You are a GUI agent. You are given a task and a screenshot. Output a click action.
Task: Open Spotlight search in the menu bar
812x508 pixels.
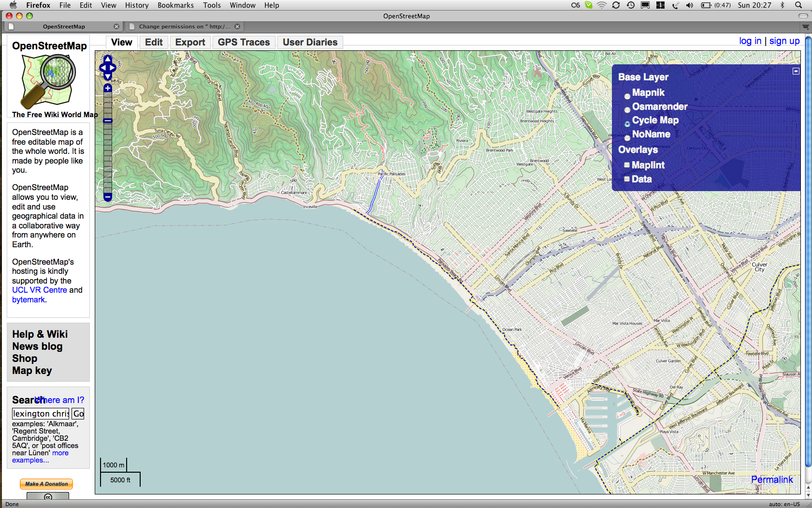click(798, 5)
